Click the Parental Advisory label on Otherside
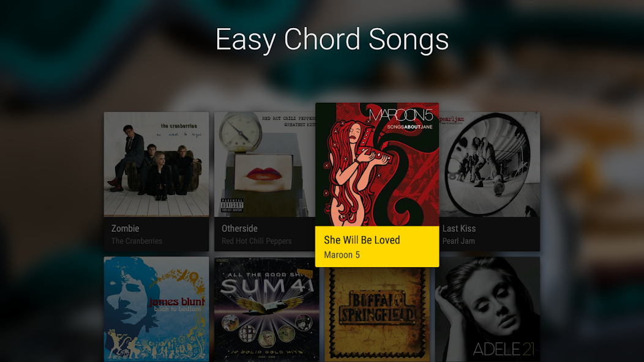The image size is (644, 362). point(232,205)
